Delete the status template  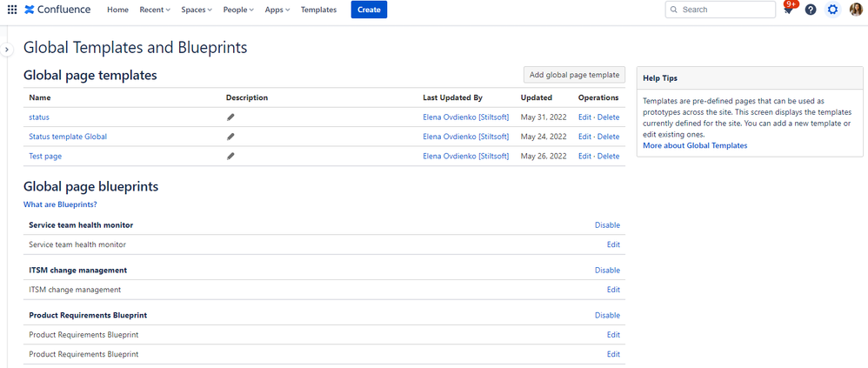tap(608, 117)
